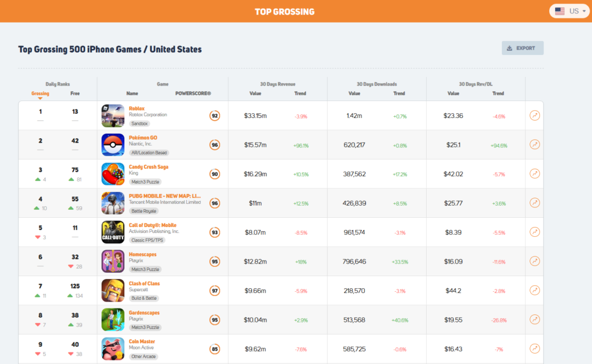Click the Match3 Puzzle tag under Homescapes
592x364 pixels.
click(145, 269)
